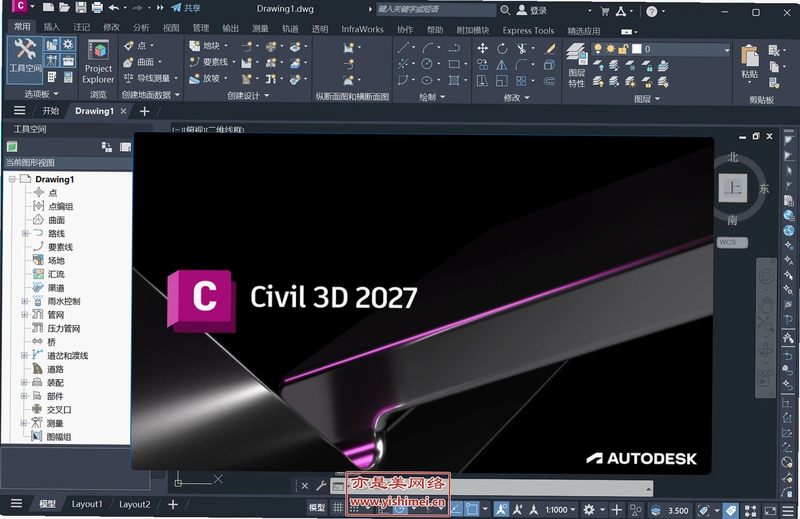Select 曲面 surfaces in prospector tree
800x519 pixels.
point(57,220)
